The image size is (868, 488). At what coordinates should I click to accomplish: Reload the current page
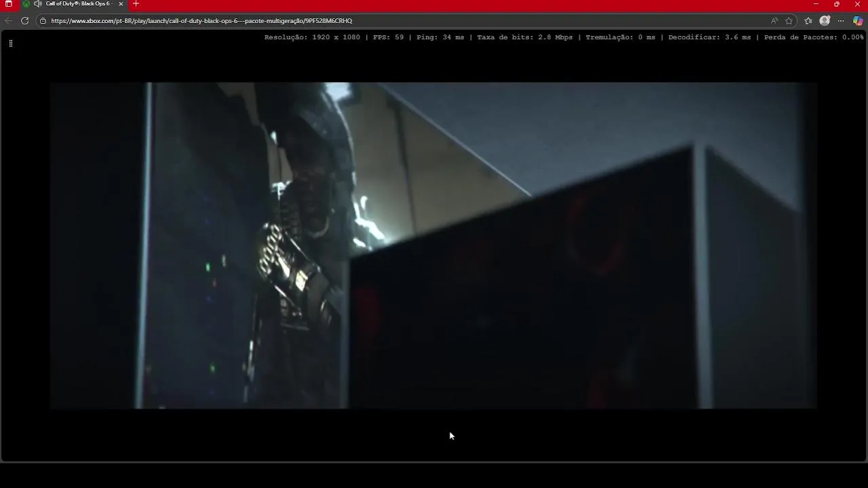(x=25, y=20)
